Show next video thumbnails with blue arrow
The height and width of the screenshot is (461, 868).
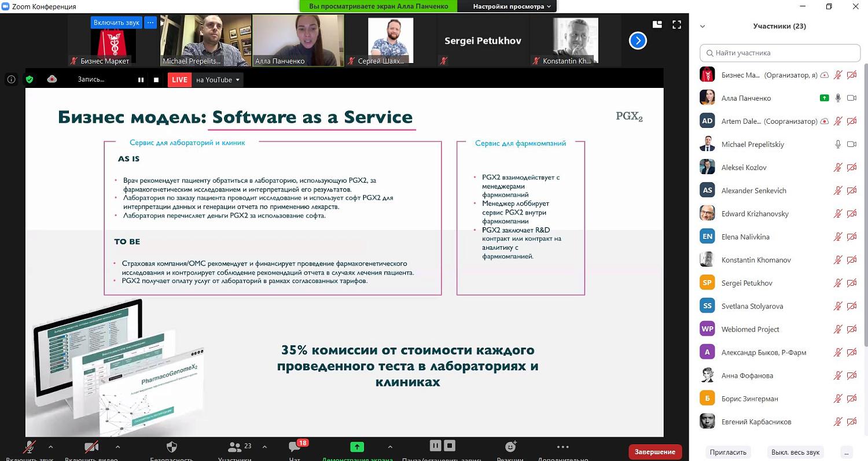pos(638,40)
